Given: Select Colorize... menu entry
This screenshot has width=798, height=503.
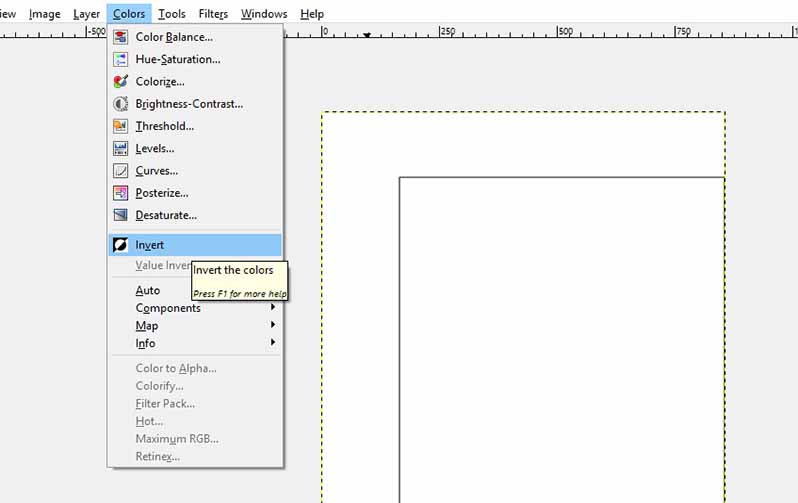Looking at the screenshot, I should [195, 81].
